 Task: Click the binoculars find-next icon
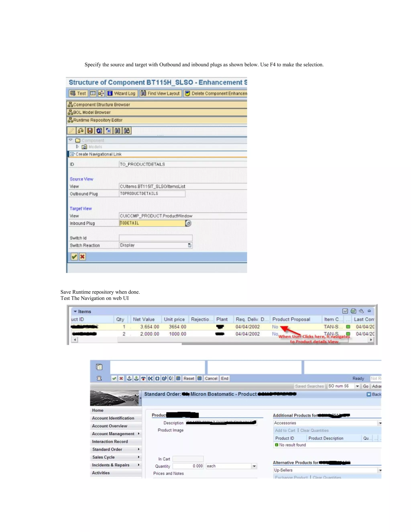pos(127,131)
